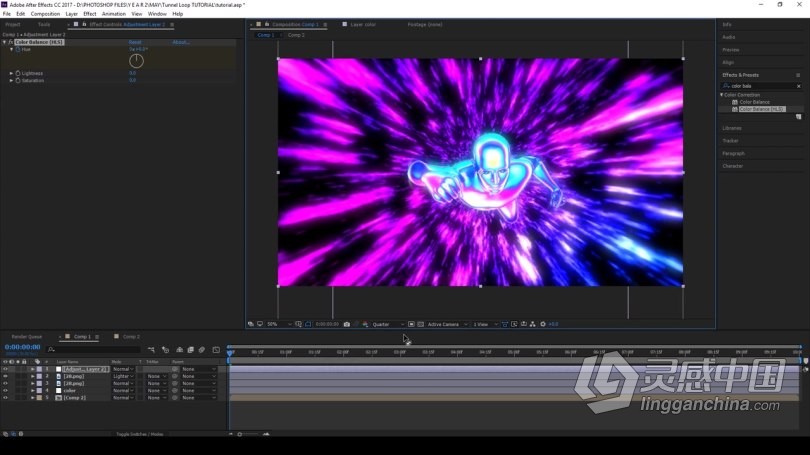Click the region of interest icon
810x455 pixels.
point(411,324)
